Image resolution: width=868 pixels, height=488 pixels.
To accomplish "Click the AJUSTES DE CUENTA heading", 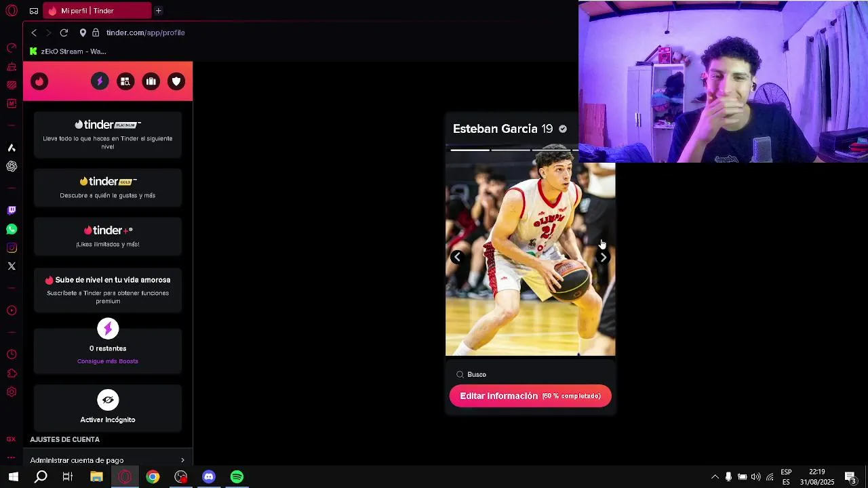I will [x=65, y=439].
